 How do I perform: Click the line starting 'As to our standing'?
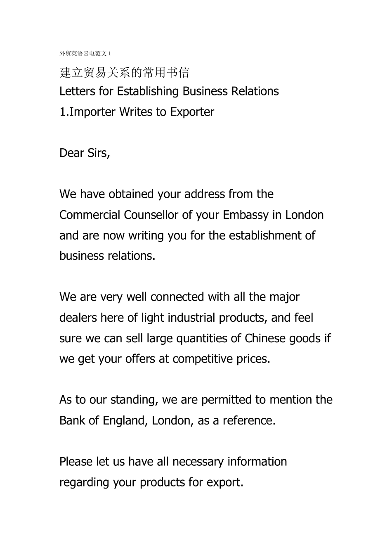click(196, 400)
